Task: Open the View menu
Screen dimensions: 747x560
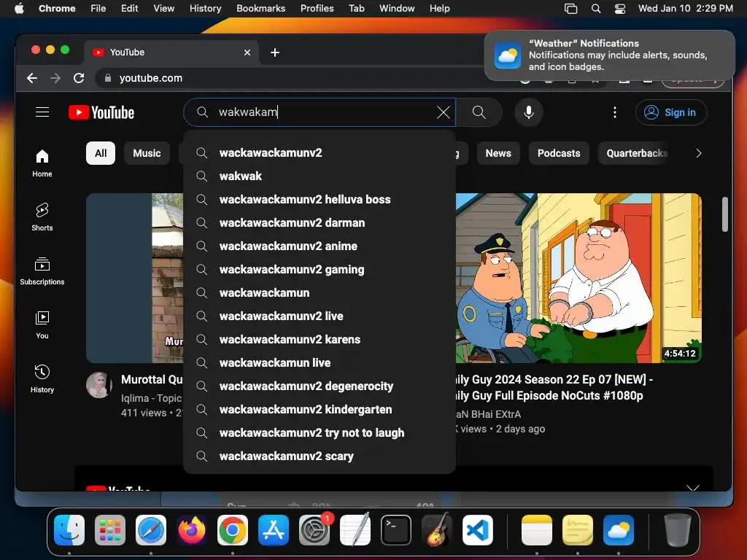Action: (163, 9)
